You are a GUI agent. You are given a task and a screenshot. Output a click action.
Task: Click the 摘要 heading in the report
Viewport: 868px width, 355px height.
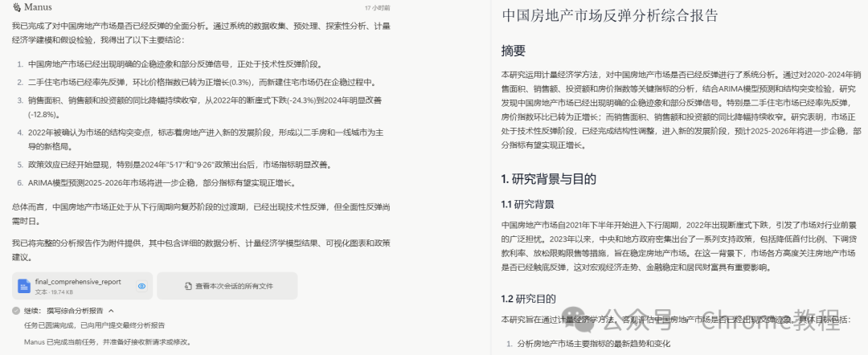[x=513, y=51]
